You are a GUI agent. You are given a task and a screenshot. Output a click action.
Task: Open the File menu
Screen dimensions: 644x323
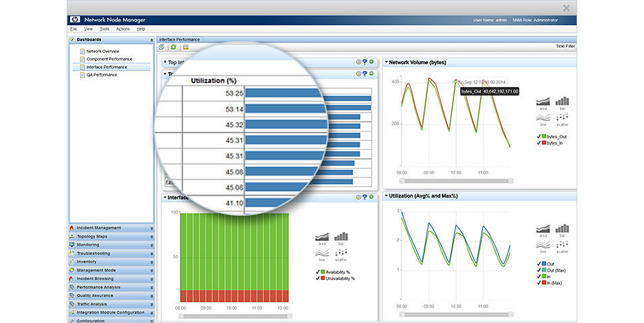tap(73, 29)
